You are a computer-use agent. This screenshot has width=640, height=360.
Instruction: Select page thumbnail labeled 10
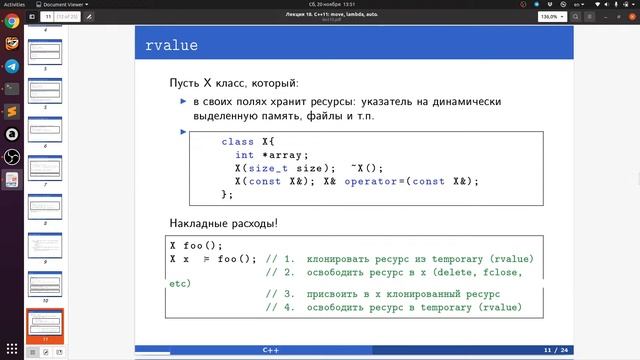(45, 284)
